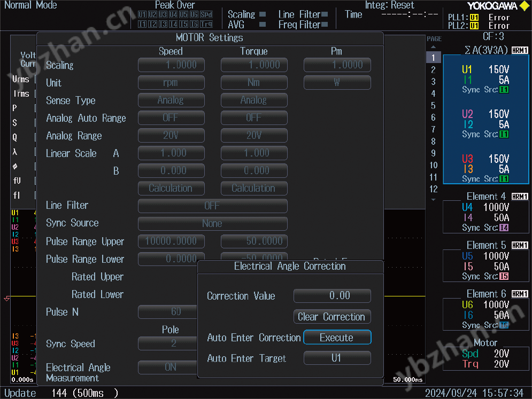Turn on Analog Auto Range for Speed
Image resolution: width=532 pixels, height=399 pixels.
[171, 118]
